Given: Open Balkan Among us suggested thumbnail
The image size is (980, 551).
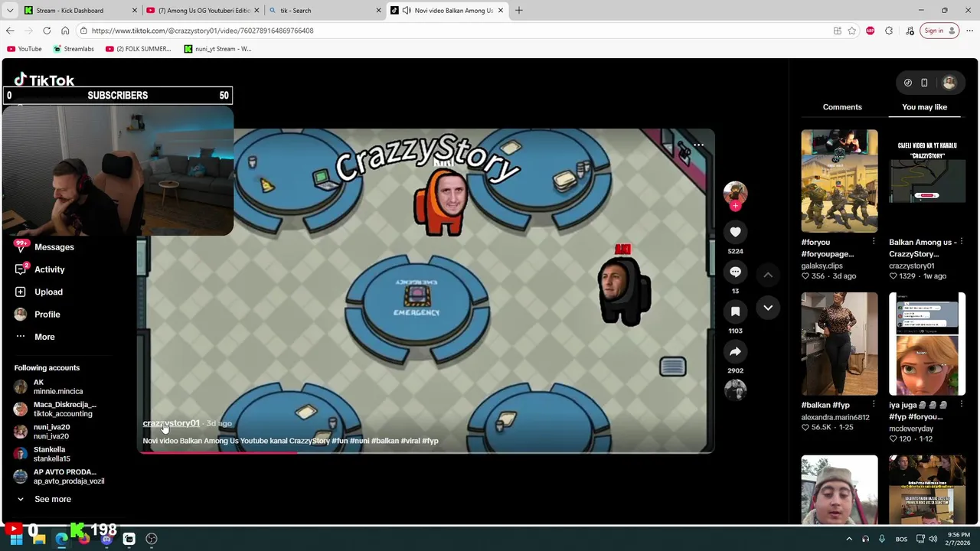Looking at the screenshot, I should click(927, 181).
